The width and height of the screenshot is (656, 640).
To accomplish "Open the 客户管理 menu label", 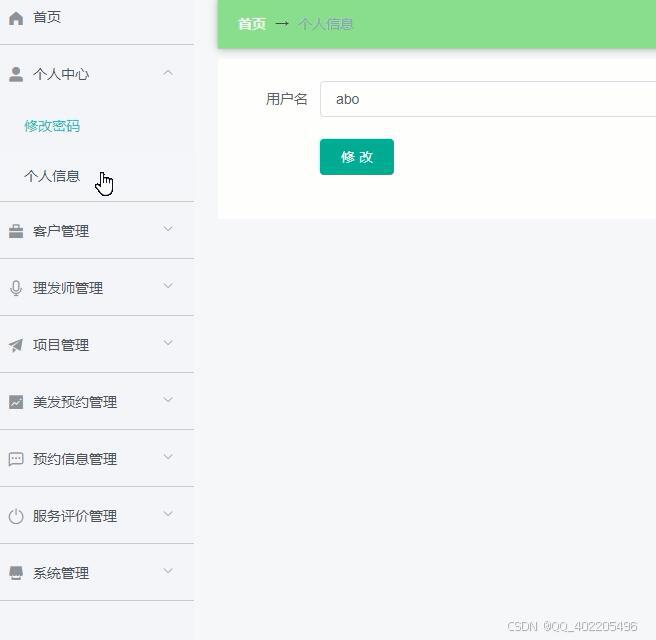I will click(x=61, y=231).
